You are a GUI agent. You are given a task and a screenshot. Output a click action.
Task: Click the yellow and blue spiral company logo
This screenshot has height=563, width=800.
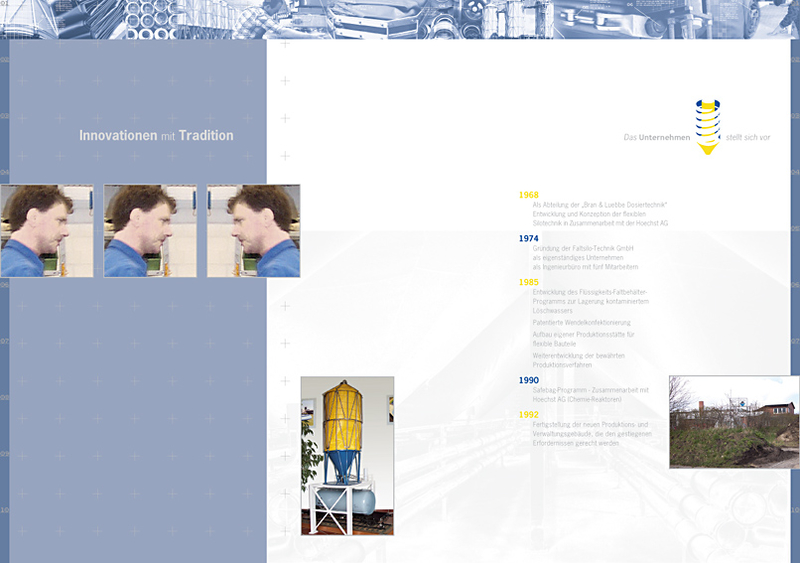point(708,126)
